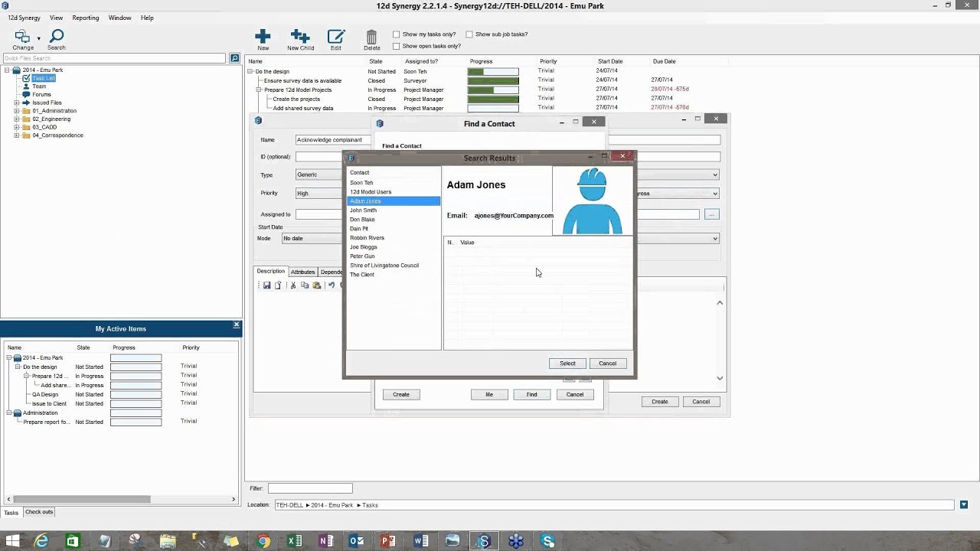Open the Mode dropdown showing No date
The image size is (980, 551).
(x=312, y=238)
